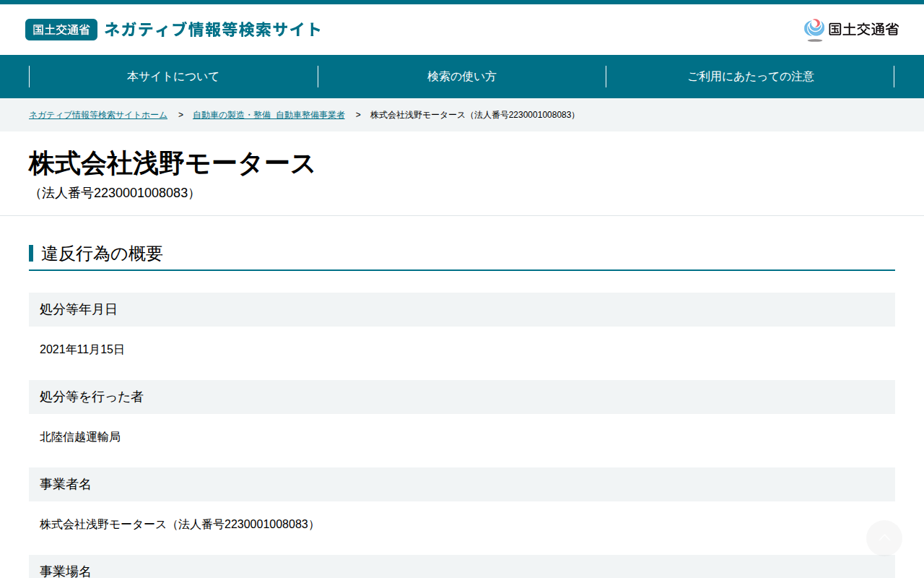Click the 処分等年月日 field label
924x578 pixels.
point(79,309)
